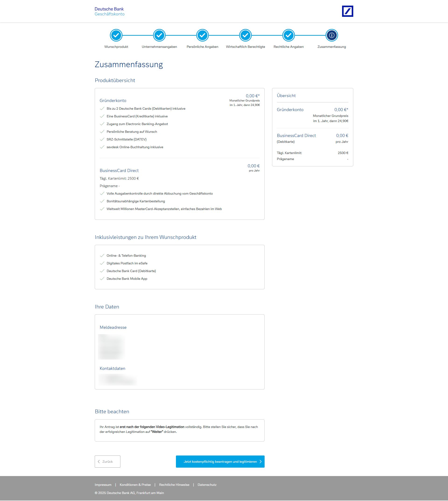Screen dimensions: 448x501
Task: Click © 2025 Deutsche Bank AG copyright text
Action: [129, 493]
